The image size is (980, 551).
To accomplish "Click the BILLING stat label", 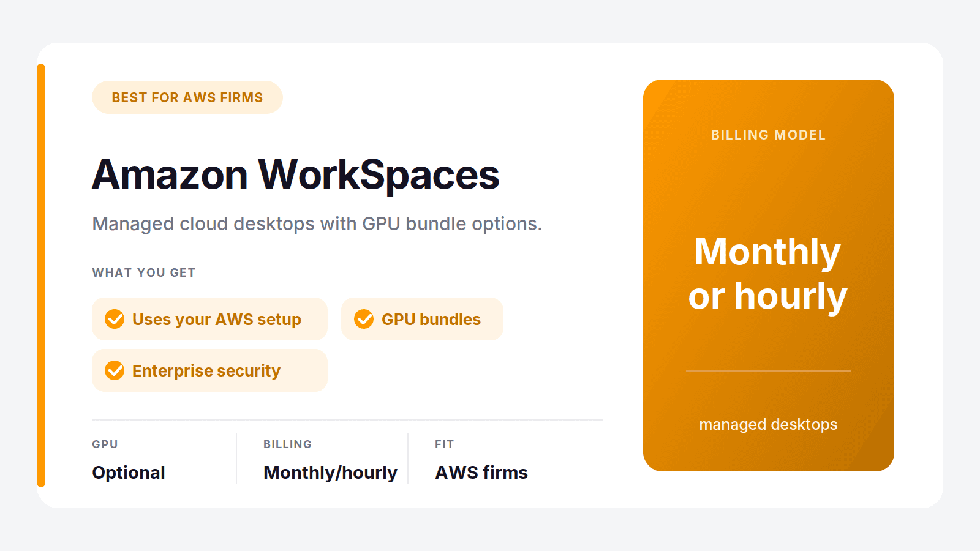I will point(288,444).
